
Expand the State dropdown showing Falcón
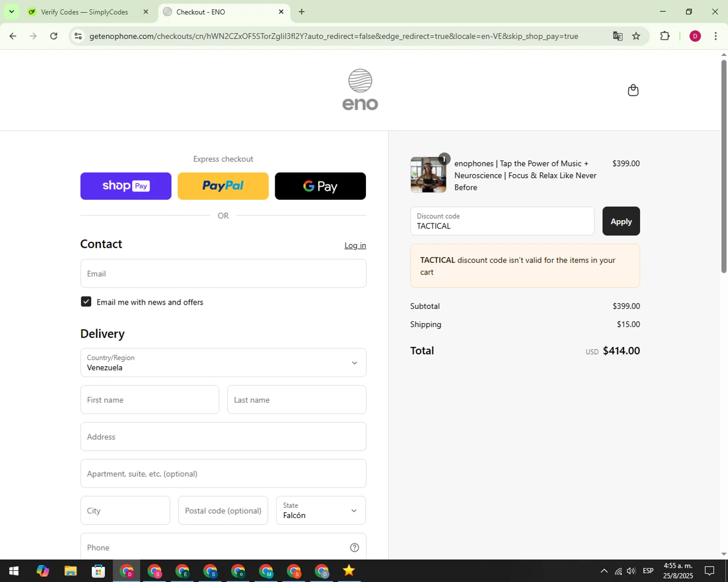[321, 510]
